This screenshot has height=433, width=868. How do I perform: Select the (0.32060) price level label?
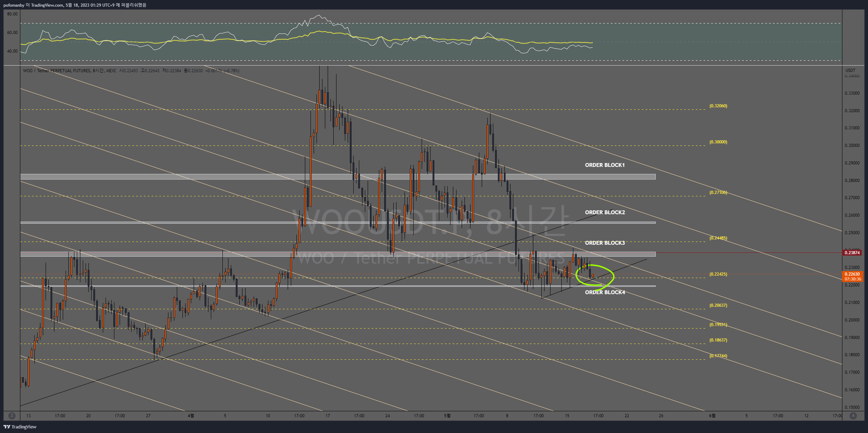[x=718, y=106]
